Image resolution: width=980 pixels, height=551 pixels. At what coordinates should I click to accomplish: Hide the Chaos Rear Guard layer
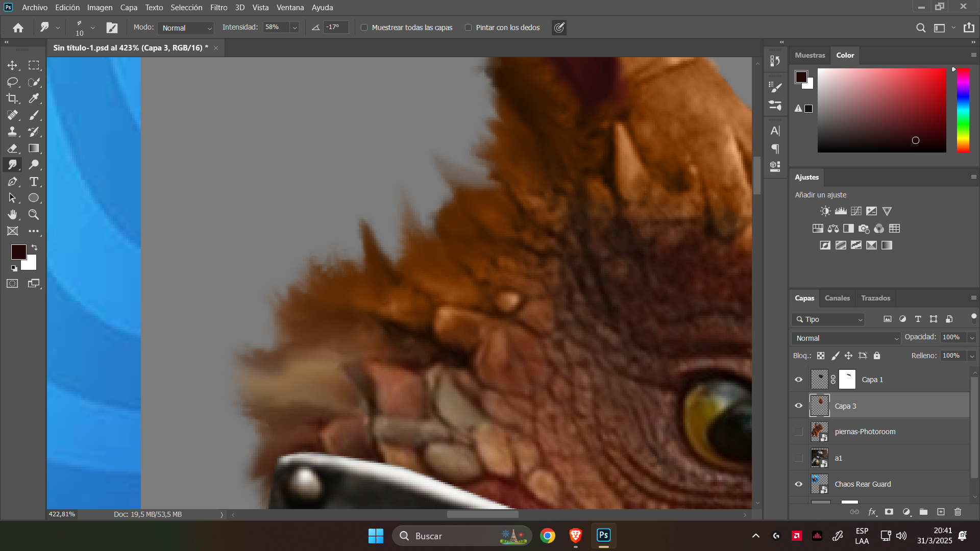pyautogui.click(x=799, y=484)
